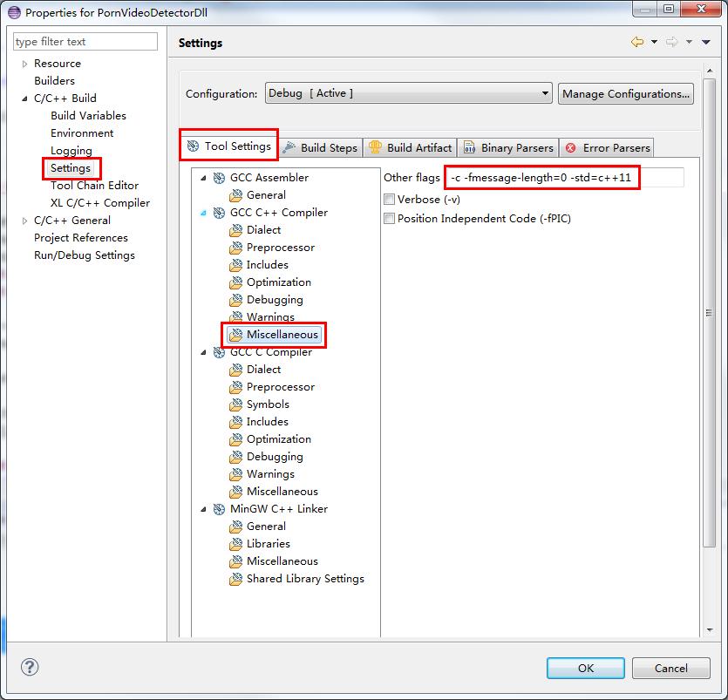This screenshot has width=728, height=700.
Task: Select XL C/C++ Compiler in the tree
Action: [99, 203]
